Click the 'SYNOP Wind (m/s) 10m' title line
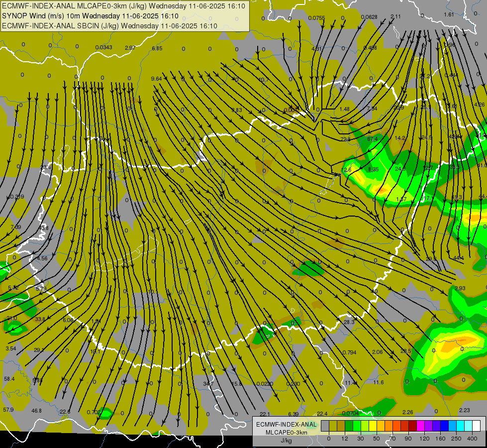This screenshot has width=487, height=448. point(42,16)
